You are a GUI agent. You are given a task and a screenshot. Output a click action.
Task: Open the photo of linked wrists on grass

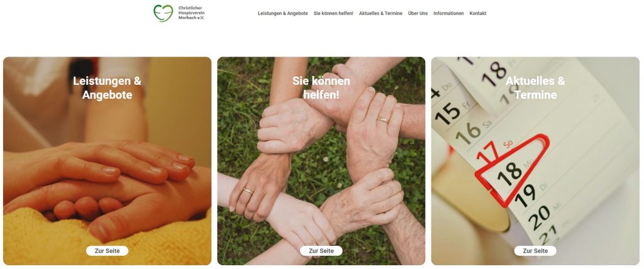tap(321, 161)
